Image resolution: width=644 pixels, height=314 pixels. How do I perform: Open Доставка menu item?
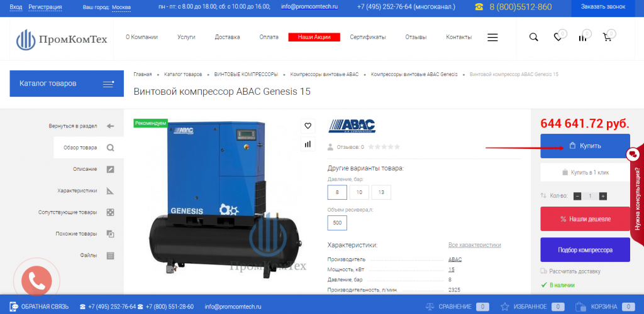click(x=227, y=37)
